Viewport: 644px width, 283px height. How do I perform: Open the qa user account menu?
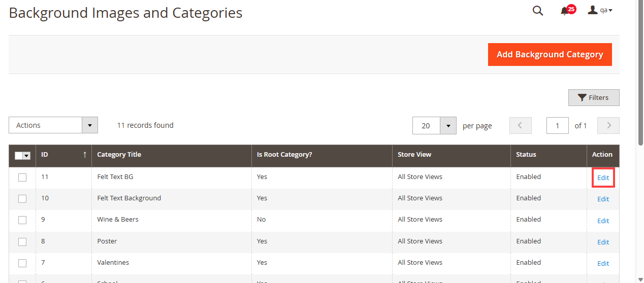(x=600, y=10)
